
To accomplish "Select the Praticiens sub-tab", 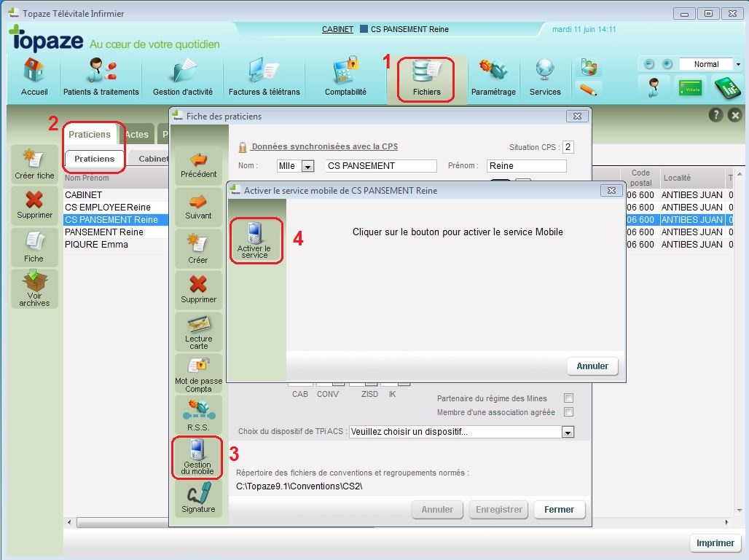I will [94, 159].
